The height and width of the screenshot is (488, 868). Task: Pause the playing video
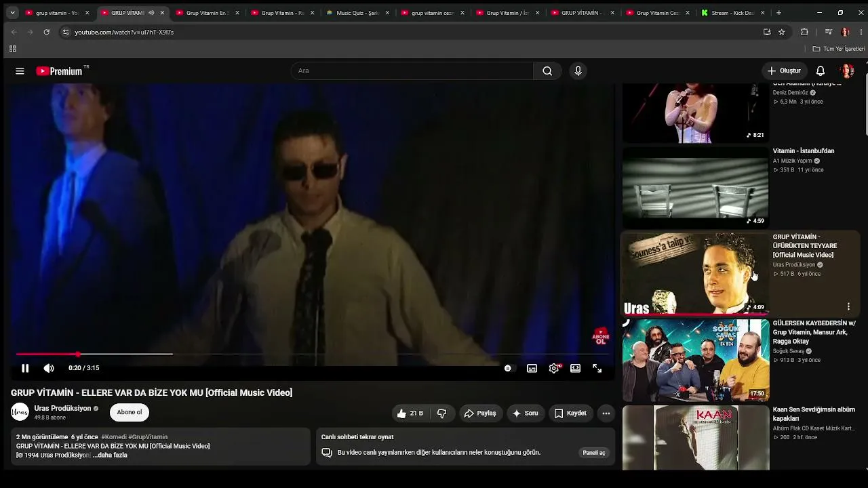[25, 368]
